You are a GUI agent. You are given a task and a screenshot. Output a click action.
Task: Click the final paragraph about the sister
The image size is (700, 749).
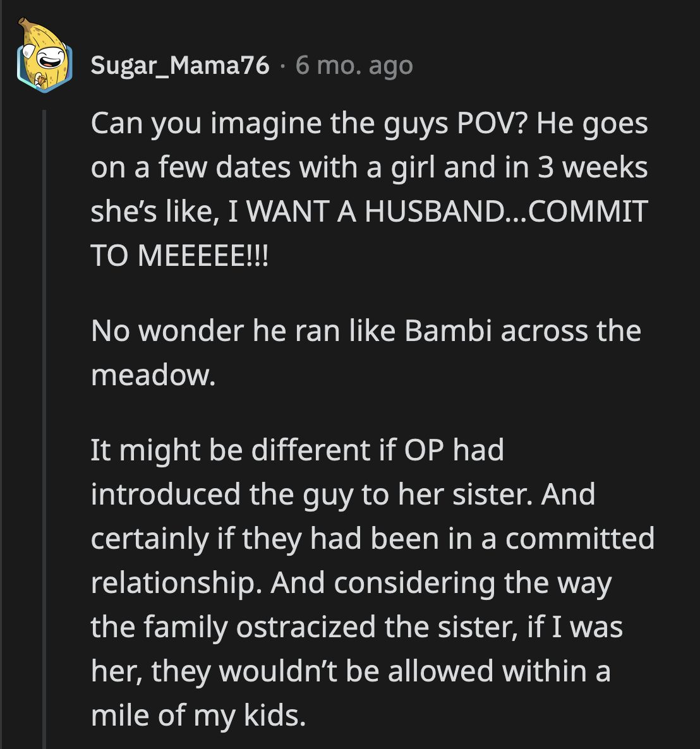point(373,581)
